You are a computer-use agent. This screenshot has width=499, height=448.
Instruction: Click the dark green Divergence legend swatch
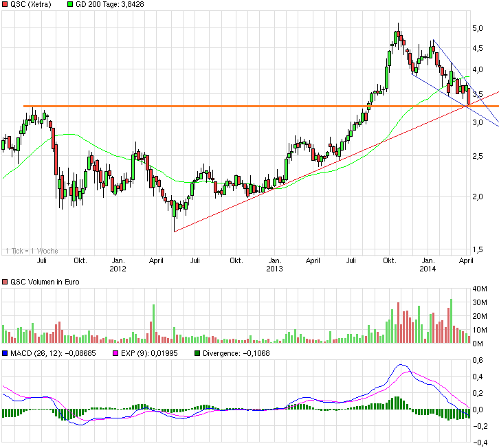(x=197, y=353)
